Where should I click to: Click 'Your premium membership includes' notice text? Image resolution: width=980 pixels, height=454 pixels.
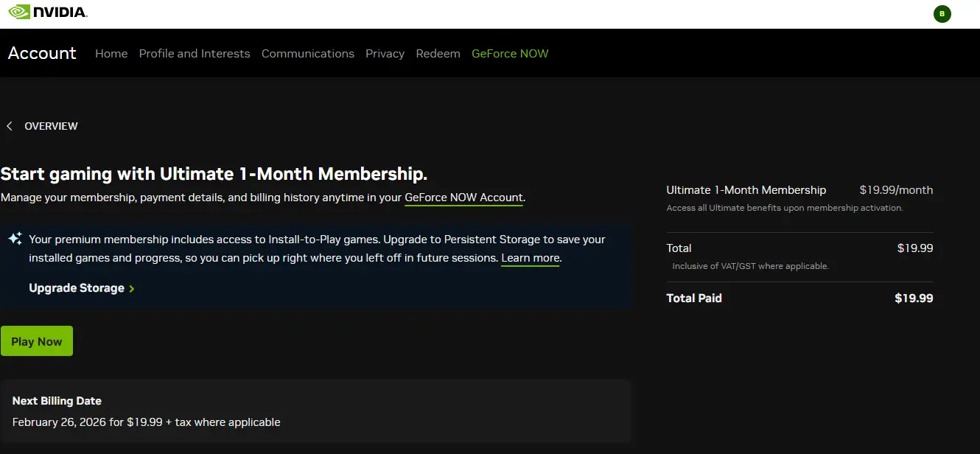coord(317,248)
